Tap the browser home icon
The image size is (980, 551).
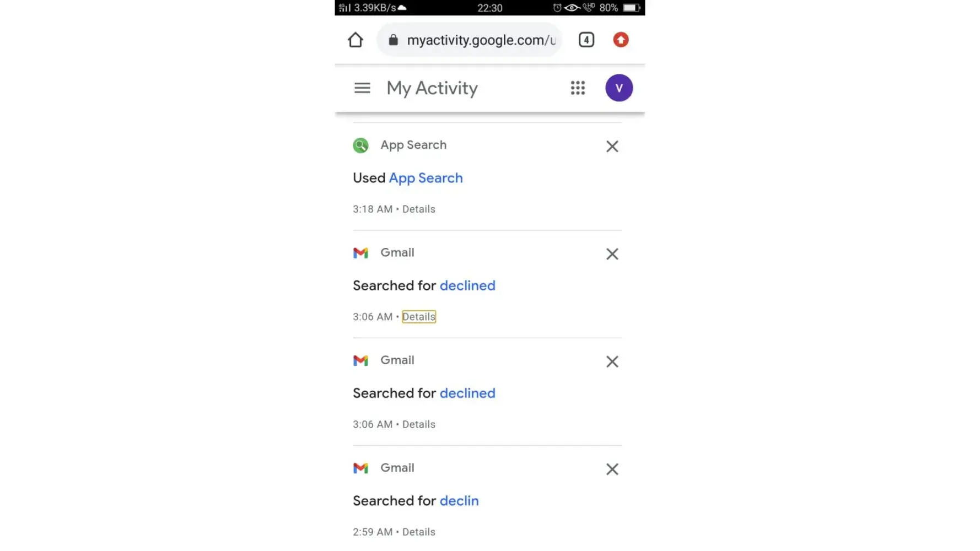pos(356,40)
